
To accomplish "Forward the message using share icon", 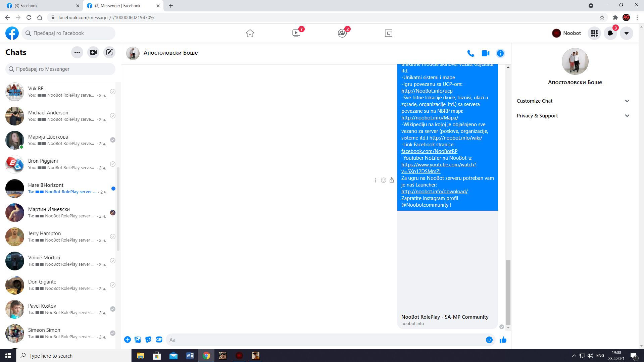I will (392, 180).
